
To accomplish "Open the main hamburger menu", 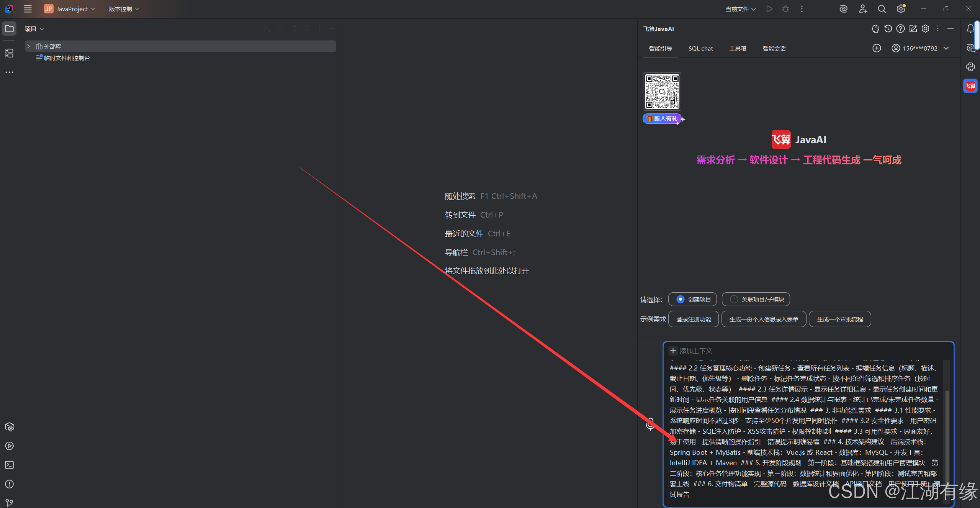I will (28, 9).
